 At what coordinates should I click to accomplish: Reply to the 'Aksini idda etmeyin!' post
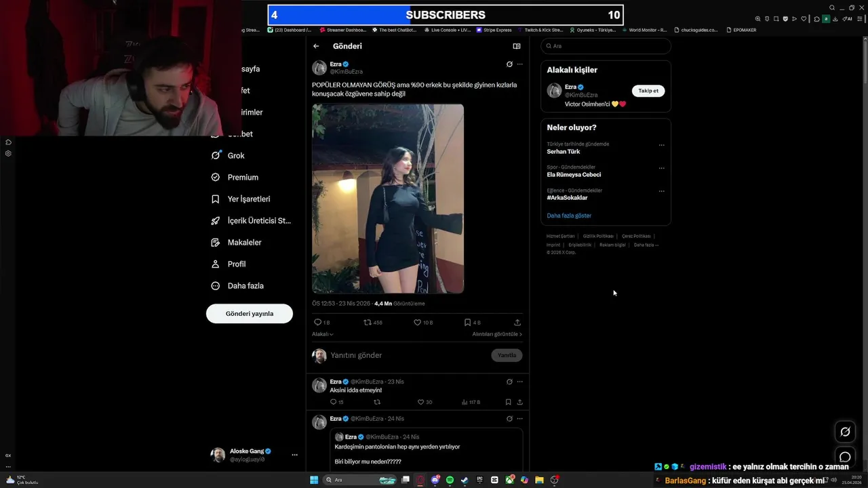click(336, 402)
